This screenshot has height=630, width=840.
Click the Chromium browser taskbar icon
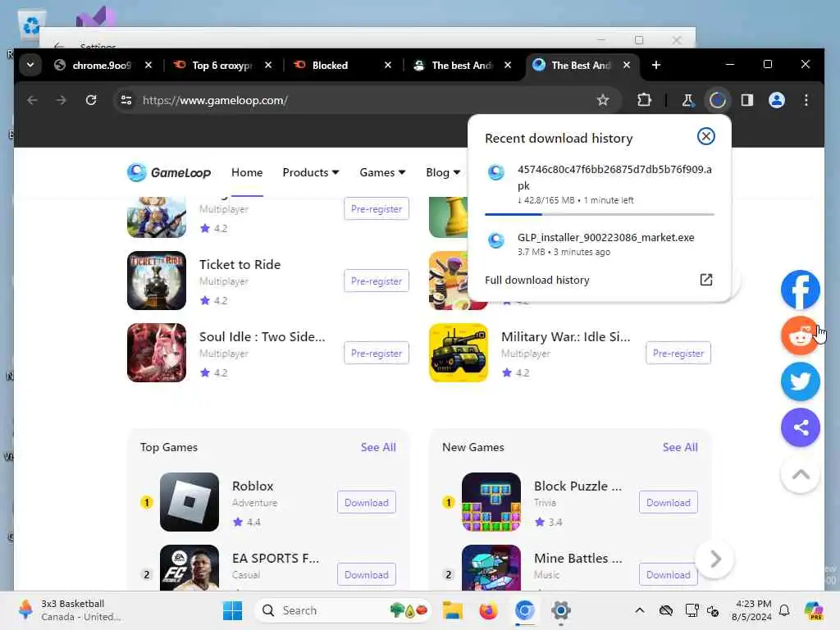524,610
